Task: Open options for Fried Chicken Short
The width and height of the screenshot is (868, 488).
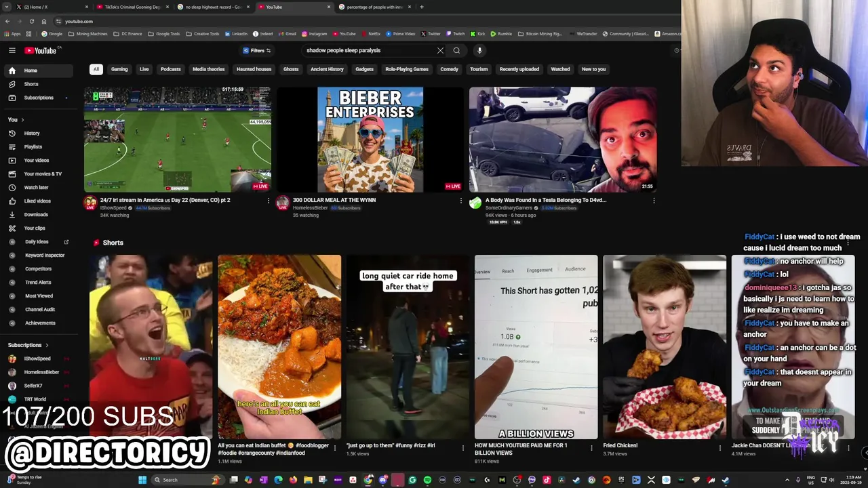Action: click(720, 448)
